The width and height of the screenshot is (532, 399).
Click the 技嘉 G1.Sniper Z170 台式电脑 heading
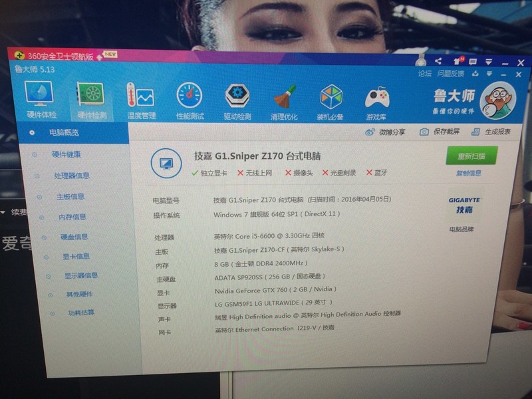257,156
